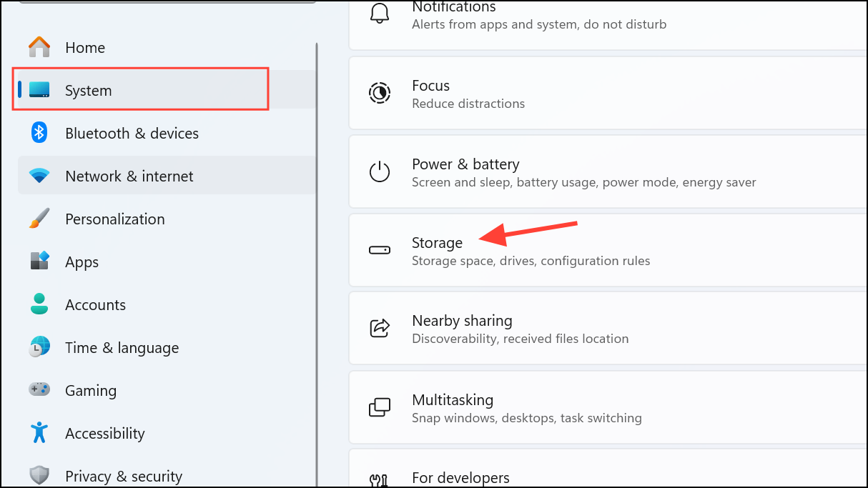This screenshot has height=488, width=868.
Task: Click the Network & internet Wi-Fi icon
Action: click(x=39, y=176)
